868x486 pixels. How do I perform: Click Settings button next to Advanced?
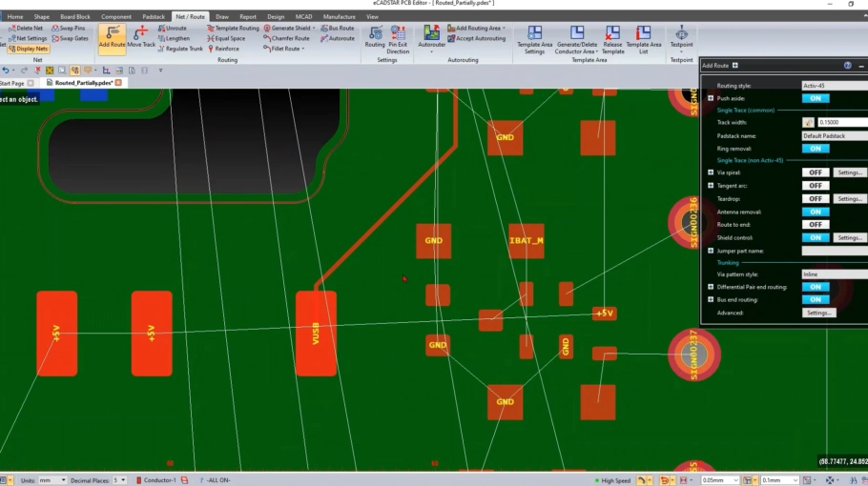click(x=817, y=313)
